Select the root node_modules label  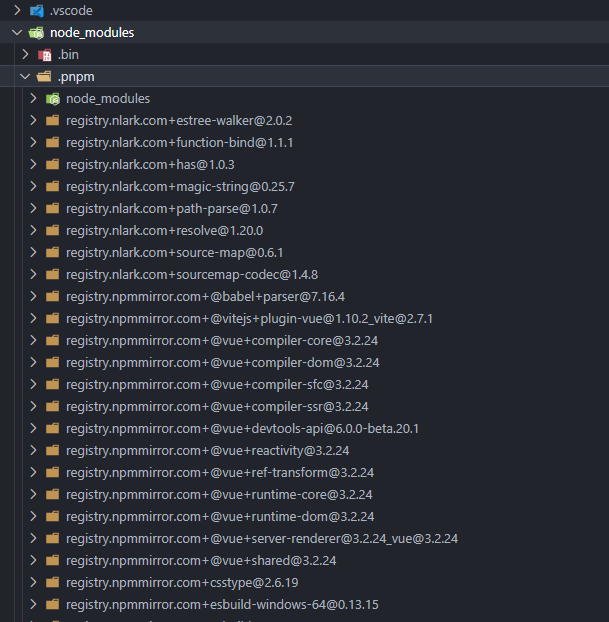coord(92,33)
